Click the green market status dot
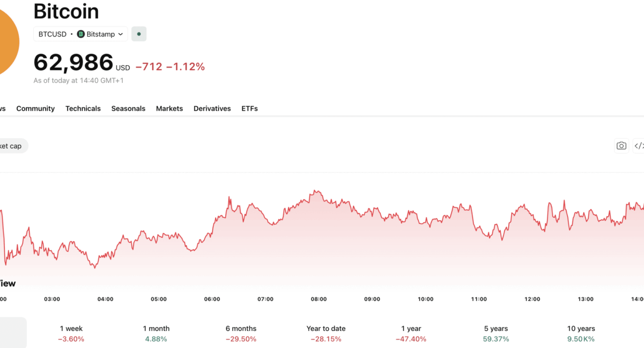Image resolution: width=644 pixels, height=348 pixels. point(139,34)
